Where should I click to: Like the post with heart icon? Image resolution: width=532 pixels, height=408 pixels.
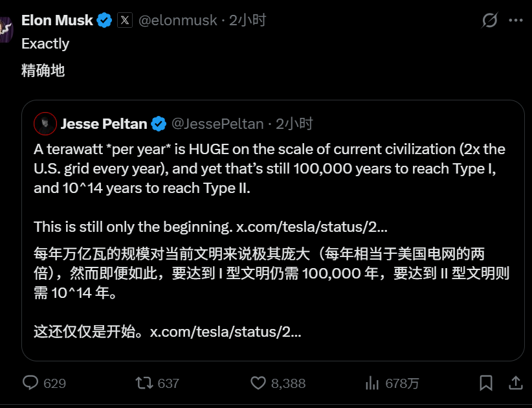258,383
